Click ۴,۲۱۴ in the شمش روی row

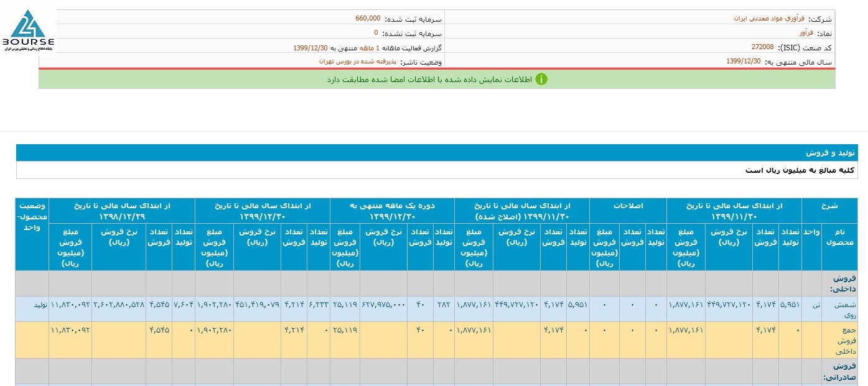pyautogui.click(x=294, y=305)
